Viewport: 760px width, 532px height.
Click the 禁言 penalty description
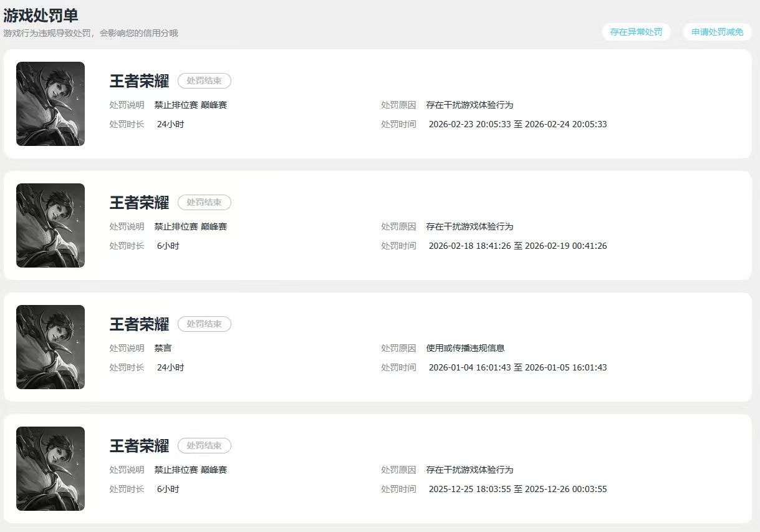(163, 348)
